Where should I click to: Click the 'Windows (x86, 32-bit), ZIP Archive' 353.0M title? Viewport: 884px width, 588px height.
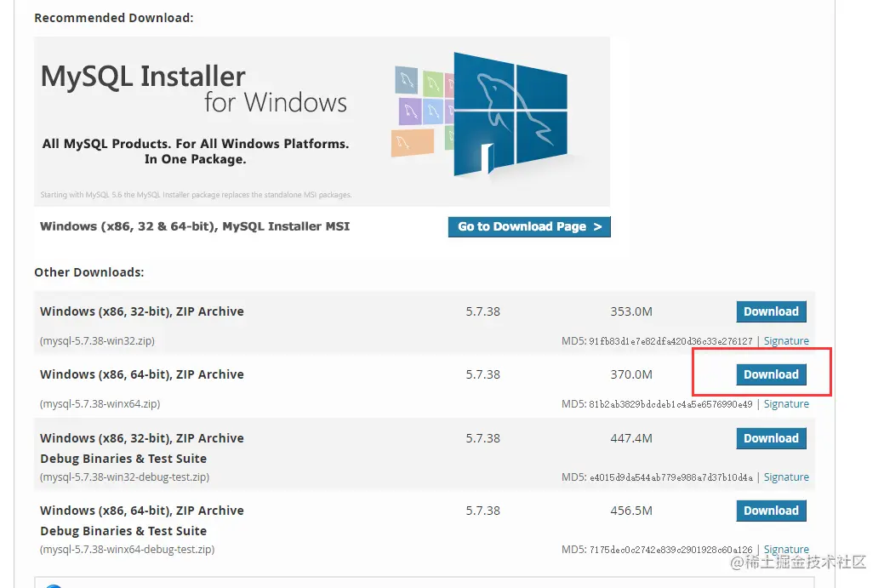click(142, 311)
